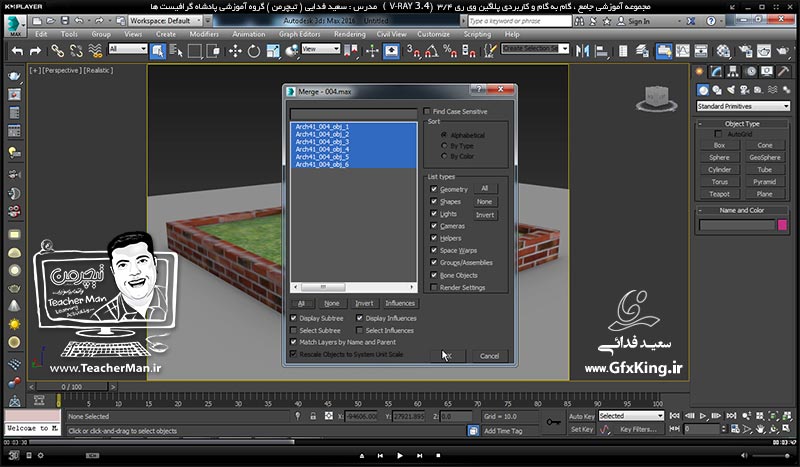800x467 pixels.
Task: Click the KMPlayer seek bar
Action: pyautogui.click(x=399, y=443)
